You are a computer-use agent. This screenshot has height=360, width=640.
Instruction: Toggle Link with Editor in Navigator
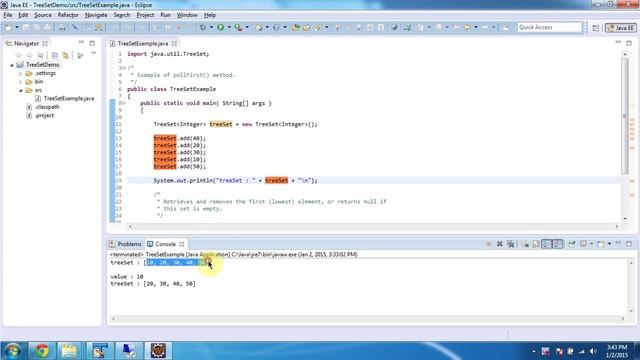click(x=66, y=55)
